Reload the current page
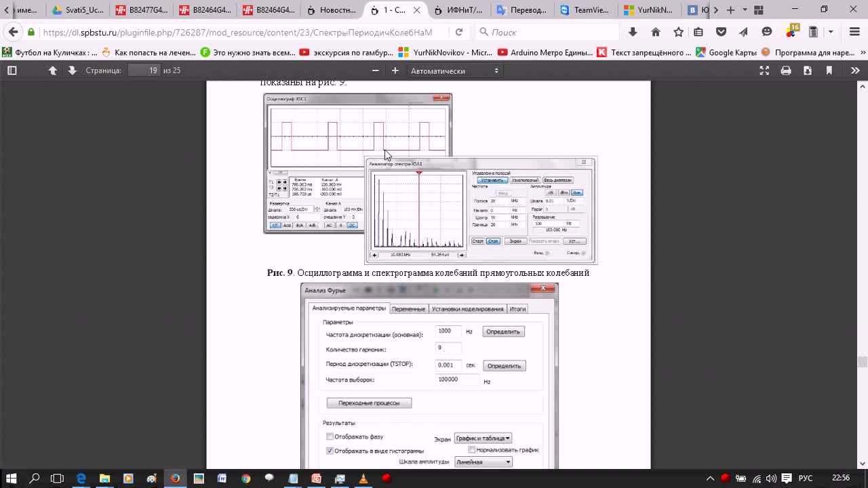Screen dimensions: 868x488 tap(459, 32)
